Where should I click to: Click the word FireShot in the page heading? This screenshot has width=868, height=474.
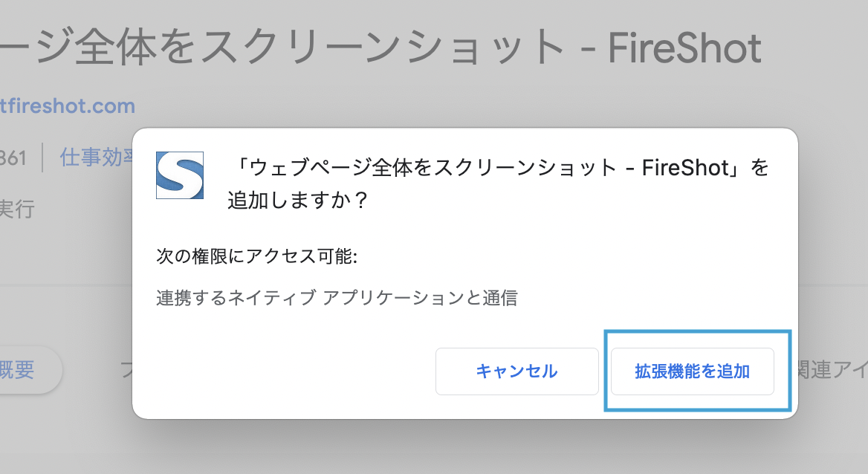coord(684,48)
